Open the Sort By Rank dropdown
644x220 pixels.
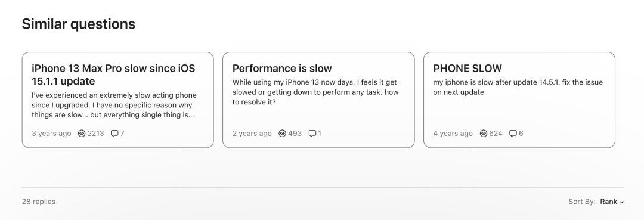[612, 202]
